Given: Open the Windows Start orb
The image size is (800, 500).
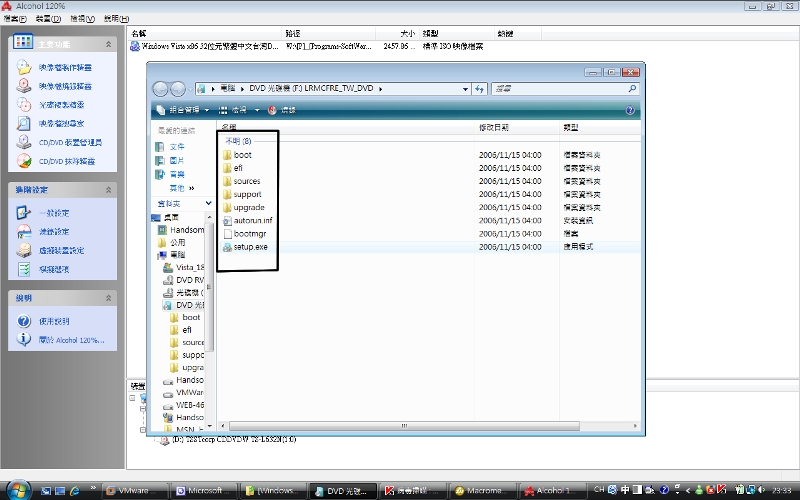Looking at the screenshot, I should point(18,490).
